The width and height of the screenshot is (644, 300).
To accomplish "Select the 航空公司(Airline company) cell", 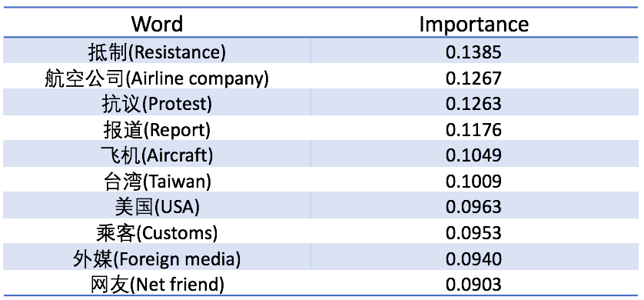I will (x=157, y=78).
